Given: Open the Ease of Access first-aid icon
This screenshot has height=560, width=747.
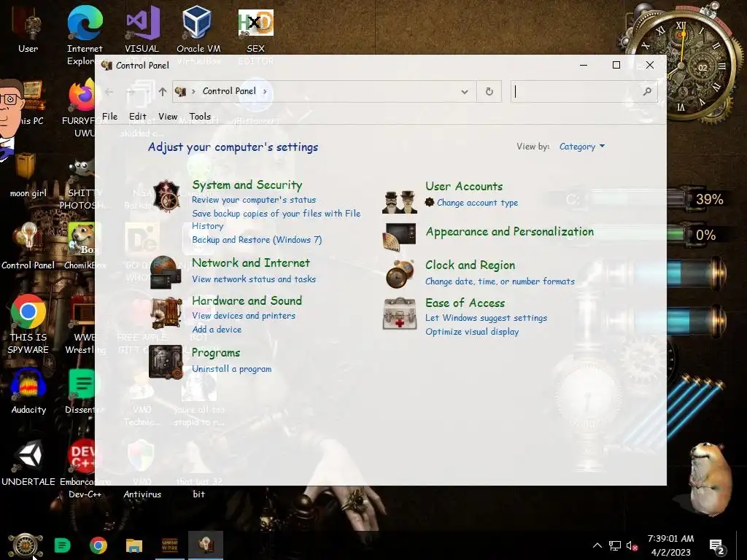Looking at the screenshot, I should click(400, 314).
